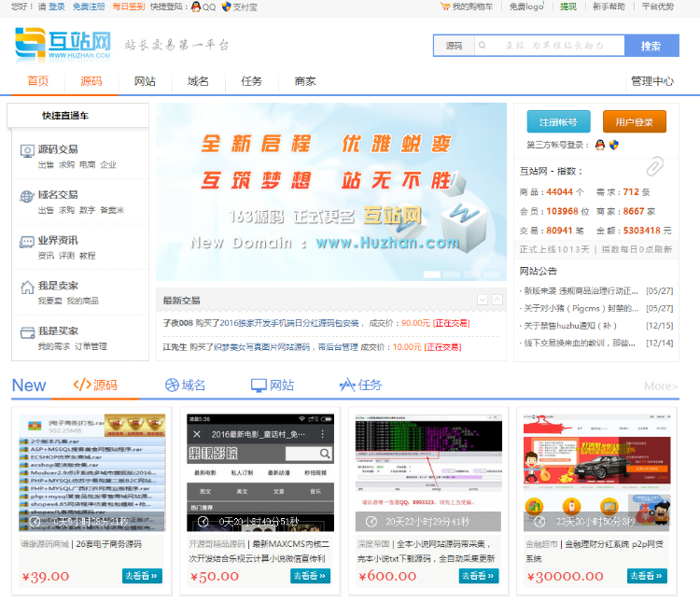Switch New section to 域名 tab
Image resolution: width=700 pixels, height=603 pixels.
(186, 385)
